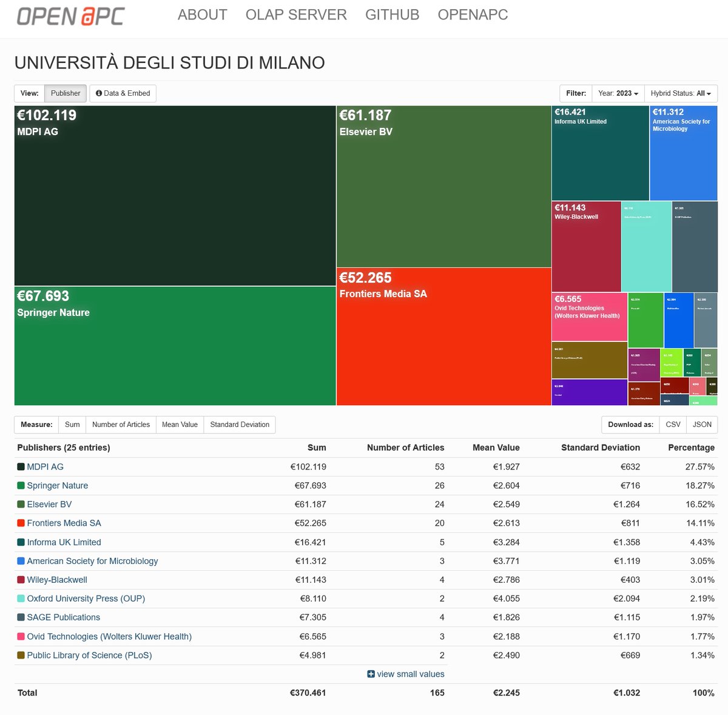Viewport: 728px width, 715px height.
Task: Open the MDPI AG link in the table
Action: (45, 467)
